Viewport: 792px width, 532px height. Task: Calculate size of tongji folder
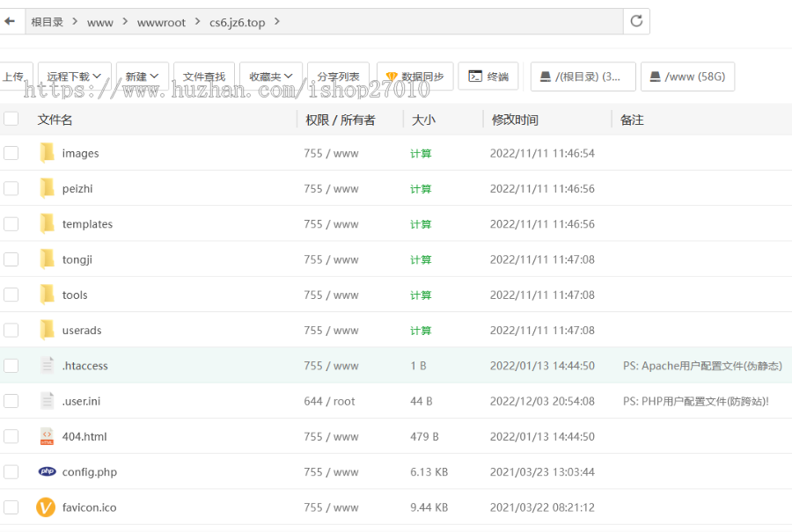point(421,260)
